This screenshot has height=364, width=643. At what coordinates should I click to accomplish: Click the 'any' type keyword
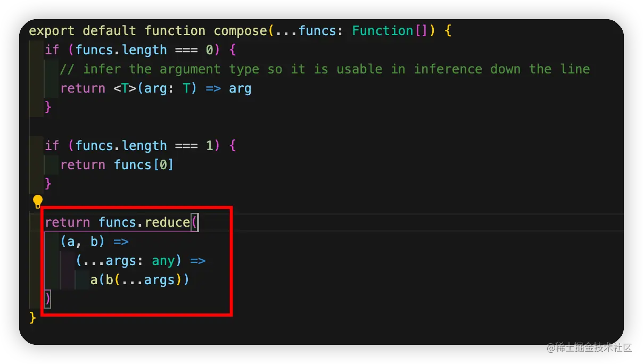163,261
